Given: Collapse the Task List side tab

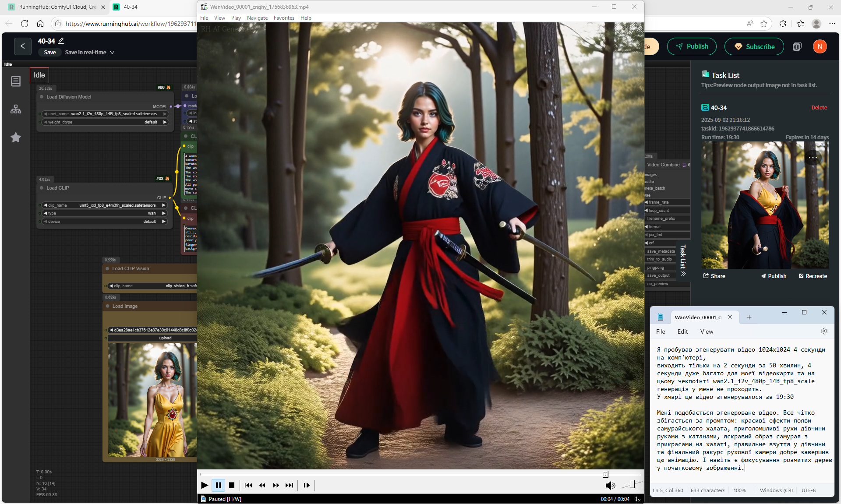Looking at the screenshot, I should coord(683,261).
